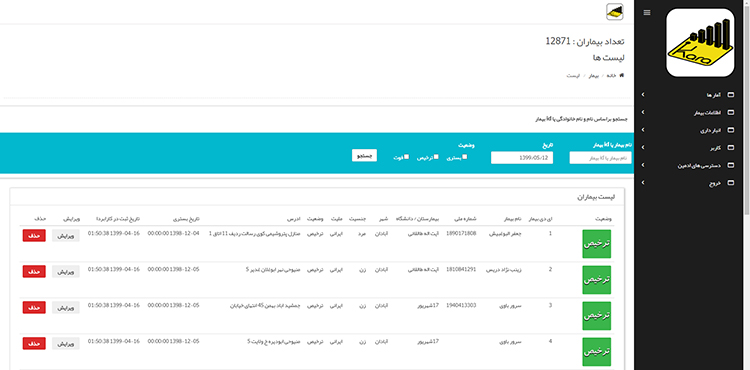Viewport: 750px width, 370px height.
Task: Click the لیست بیماران panel title
Action: [x=596, y=197]
